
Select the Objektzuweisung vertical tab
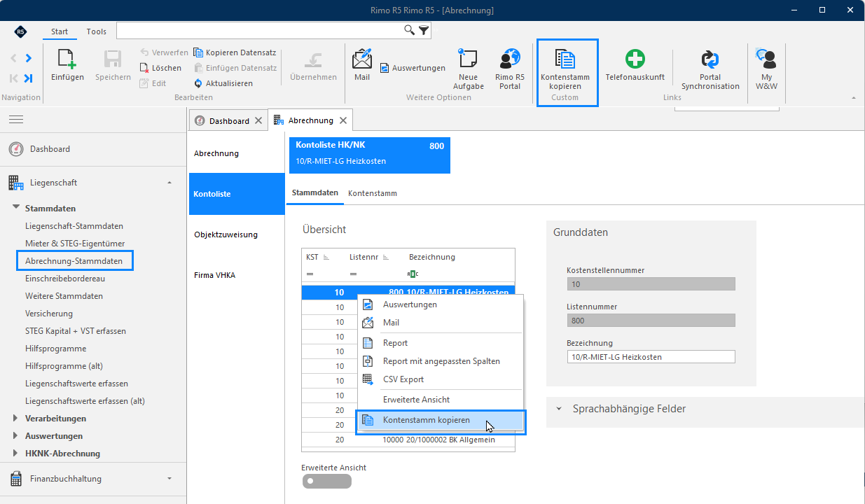pos(237,234)
